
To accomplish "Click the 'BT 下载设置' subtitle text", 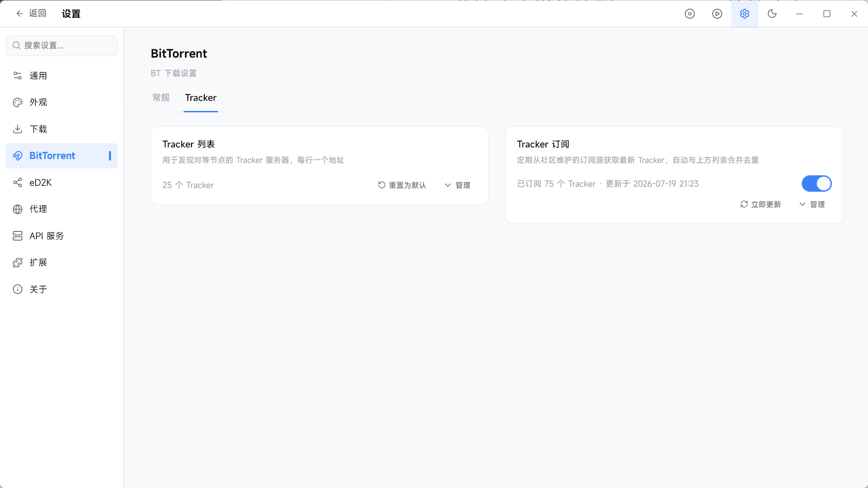I will coord(174,73).
